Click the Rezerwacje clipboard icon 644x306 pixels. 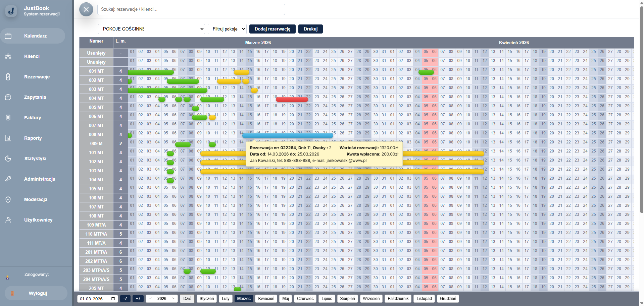tap(8, 77)
